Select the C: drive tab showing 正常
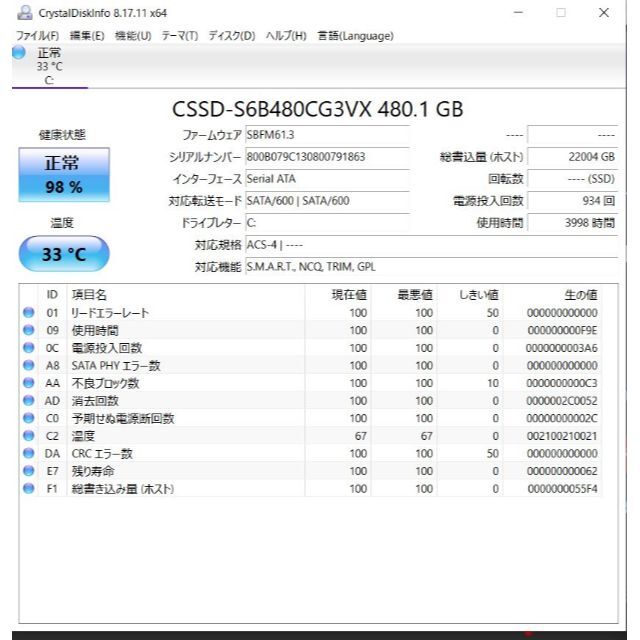This screenshot has width=640, height=640. (50, 66)
